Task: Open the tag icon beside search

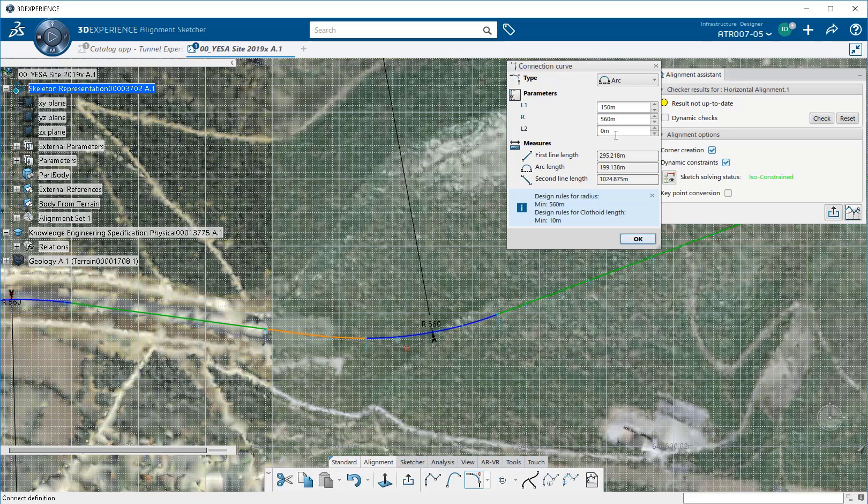Action: pyautogui.click(x=509, y=30)
